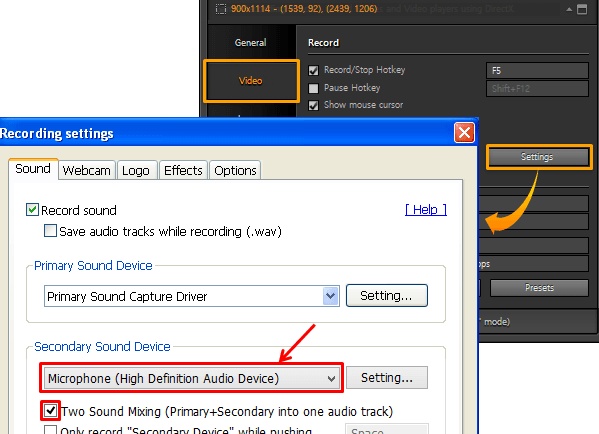
Task: Open the Help link
Action: [x=426, y=209]
